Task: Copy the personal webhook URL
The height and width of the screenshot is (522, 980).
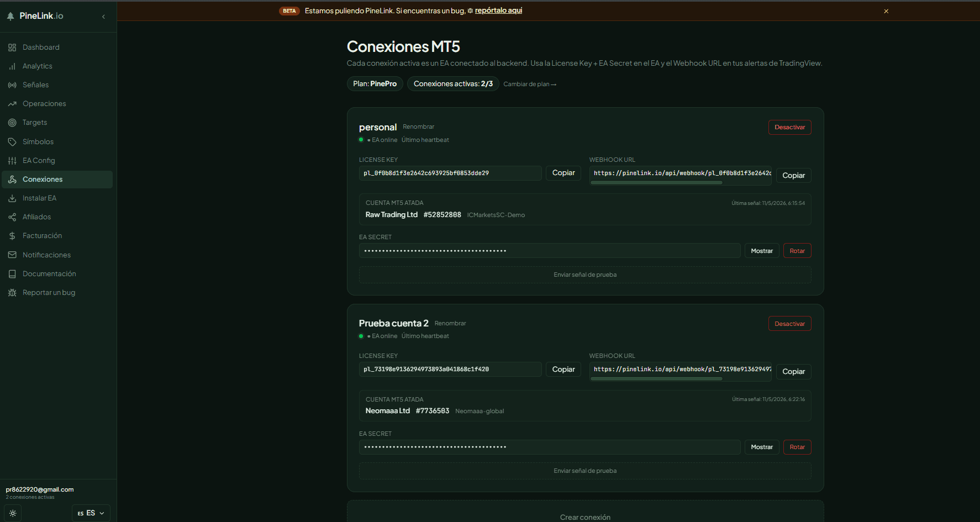Action: point(793,176)
